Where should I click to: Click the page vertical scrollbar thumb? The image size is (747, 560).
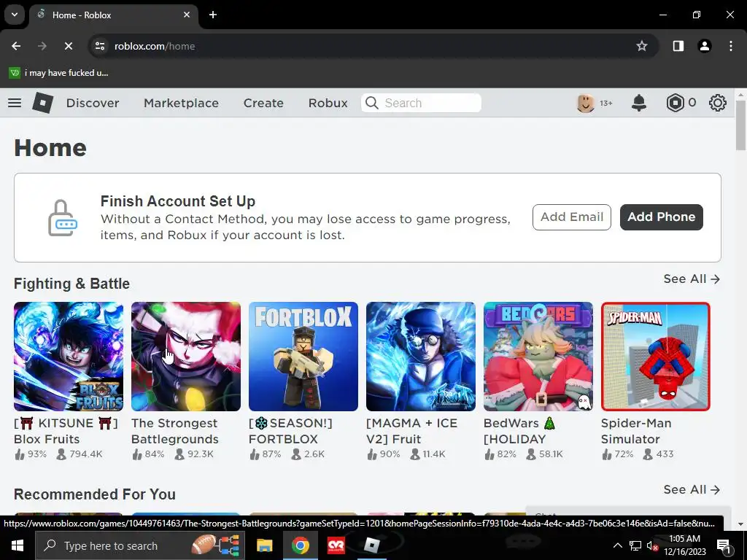click(x=740, y=125)
